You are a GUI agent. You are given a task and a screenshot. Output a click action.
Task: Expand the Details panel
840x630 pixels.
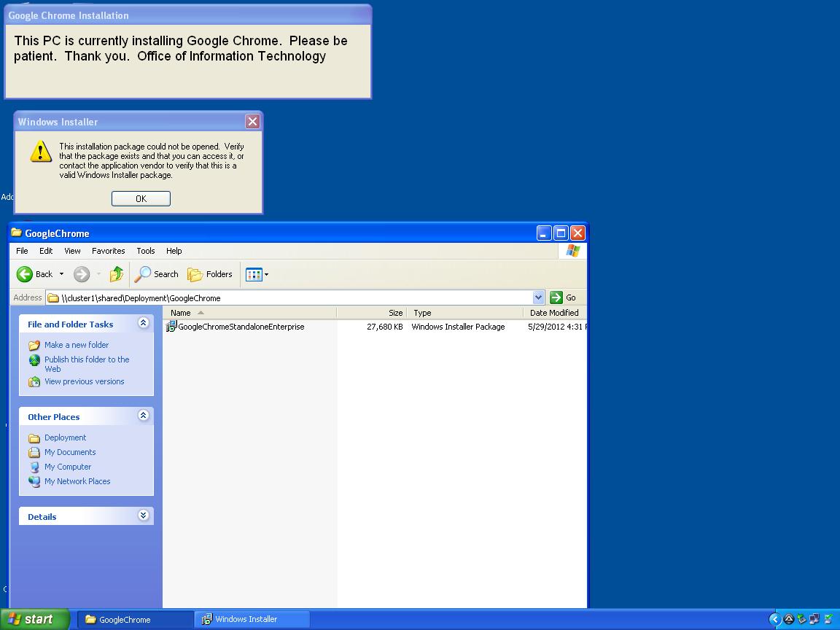(143, 516)
